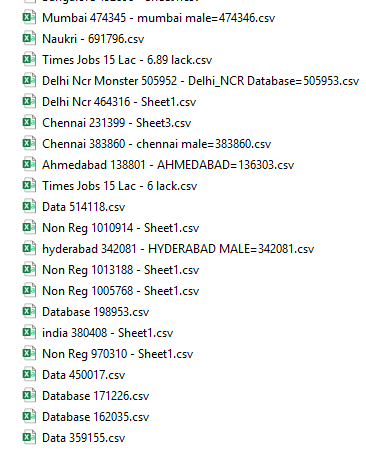Screen dimensions: 366x450
Task: Click the Excel icon beside Mumbai 474345 file
Action: tap(29, 17)
